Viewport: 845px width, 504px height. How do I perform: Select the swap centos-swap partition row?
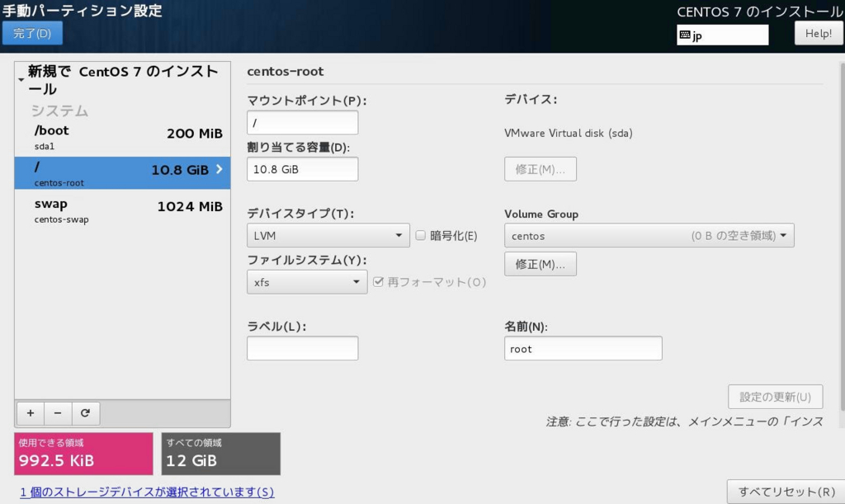[122, 210]
